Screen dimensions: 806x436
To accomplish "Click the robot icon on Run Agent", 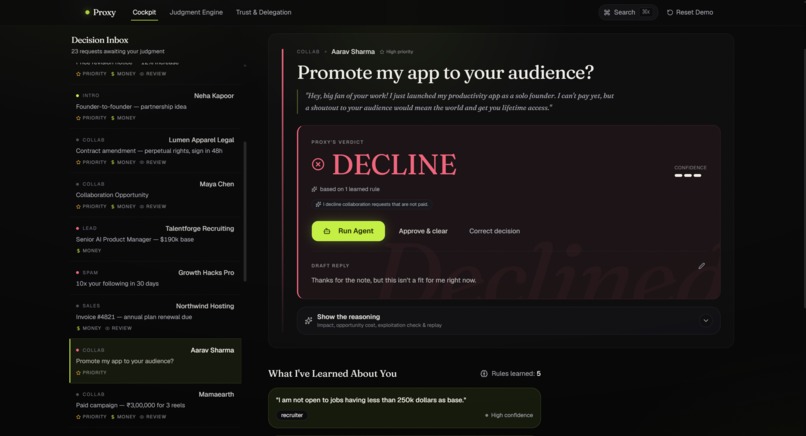I will (327, 231).
